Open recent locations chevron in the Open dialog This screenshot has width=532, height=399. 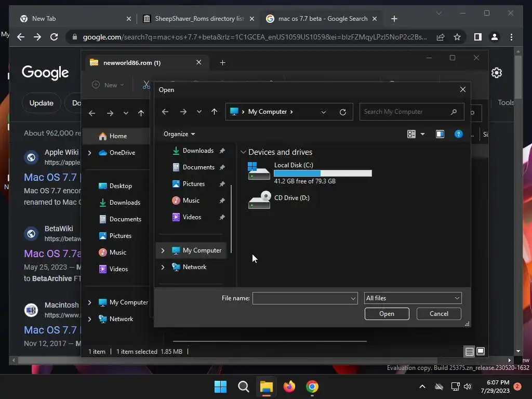[x=199, y=112]
